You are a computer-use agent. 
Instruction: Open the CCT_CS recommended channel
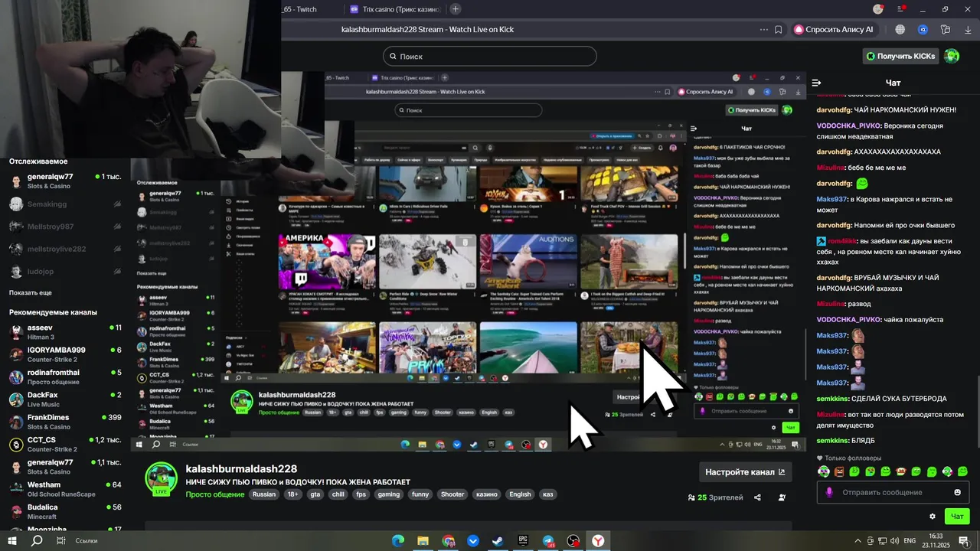pyautogui.click(x=64, y=444)
